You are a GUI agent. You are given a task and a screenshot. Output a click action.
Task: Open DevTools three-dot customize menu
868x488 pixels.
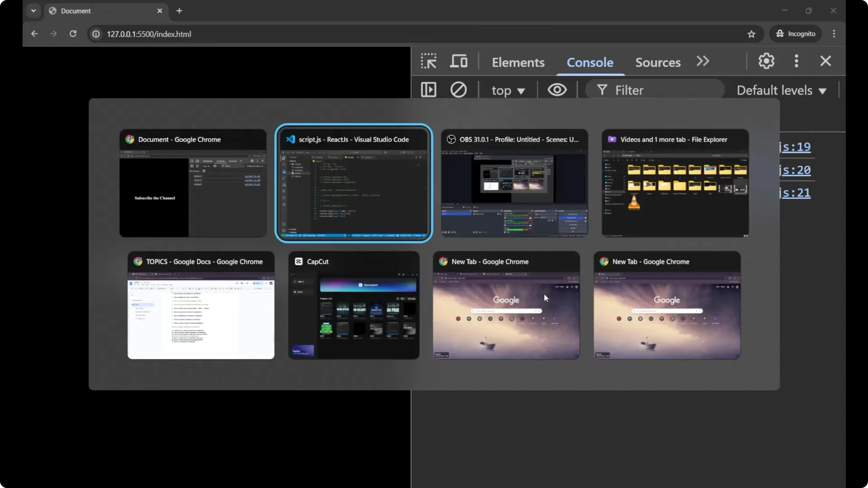tap(797, 61)
